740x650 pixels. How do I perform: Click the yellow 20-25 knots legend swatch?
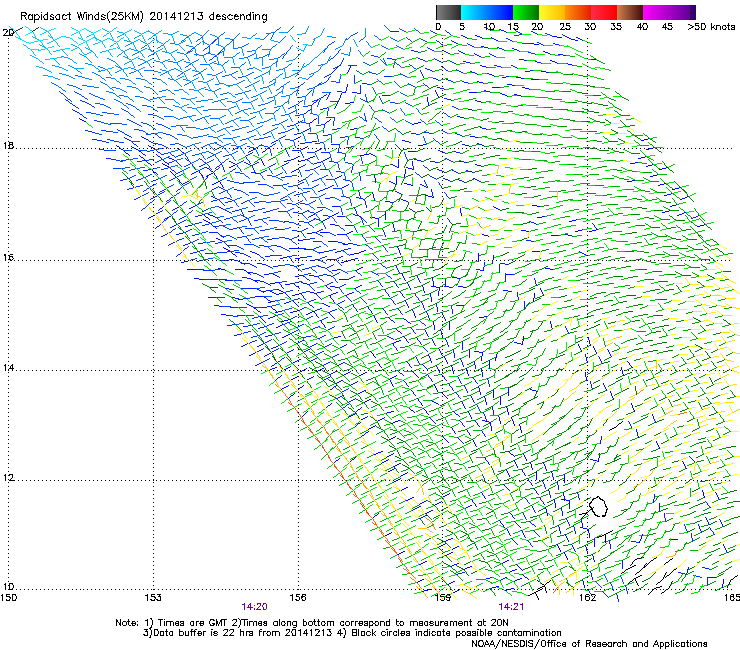(x=552, y=12)
